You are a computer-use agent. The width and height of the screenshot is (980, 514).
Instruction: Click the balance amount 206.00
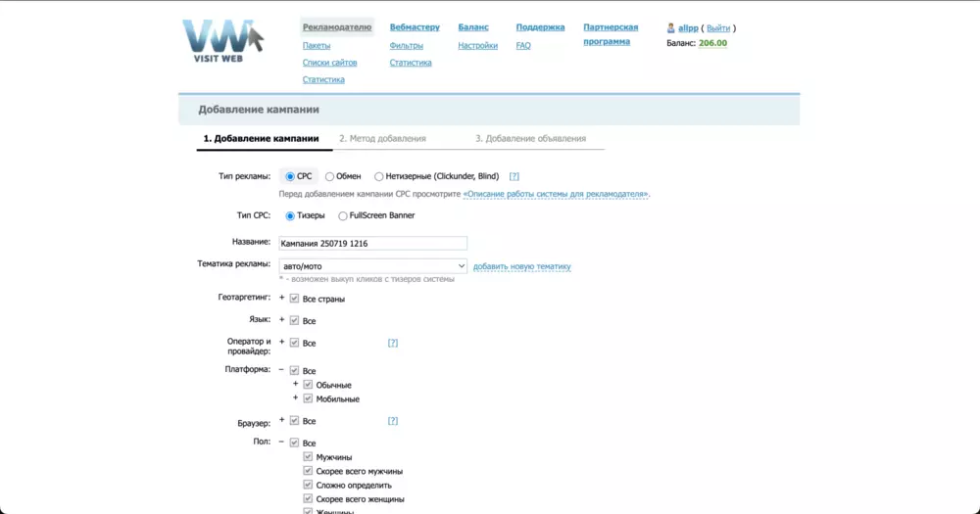[712, 43]
